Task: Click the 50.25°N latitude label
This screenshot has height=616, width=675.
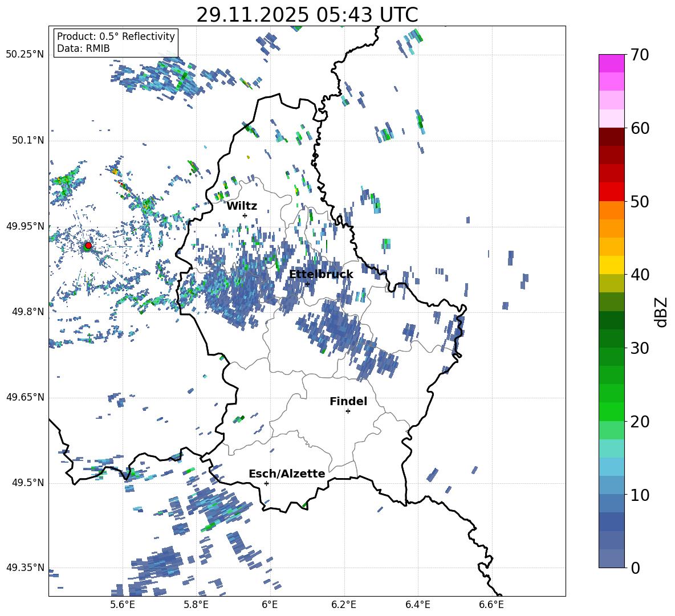Action: click(x=25, y=55)
